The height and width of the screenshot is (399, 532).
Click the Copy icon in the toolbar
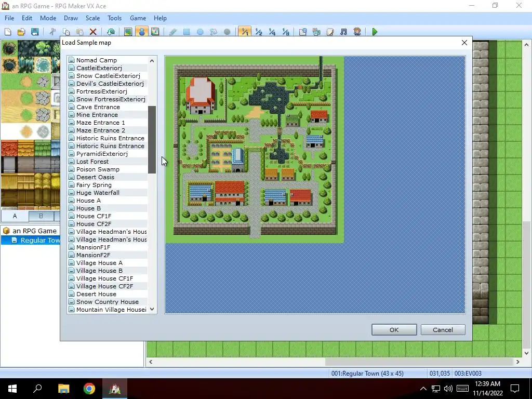[66, 32]
